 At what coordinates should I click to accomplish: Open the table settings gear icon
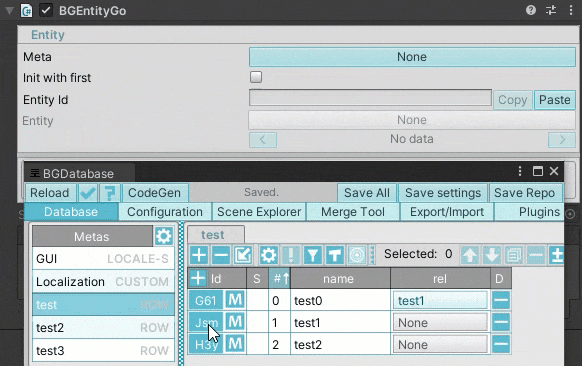click(269, 255)
